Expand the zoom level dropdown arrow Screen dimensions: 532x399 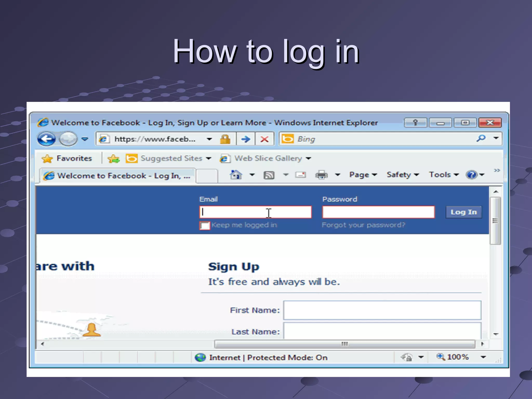pyautogui.click(x=483, y=357)
